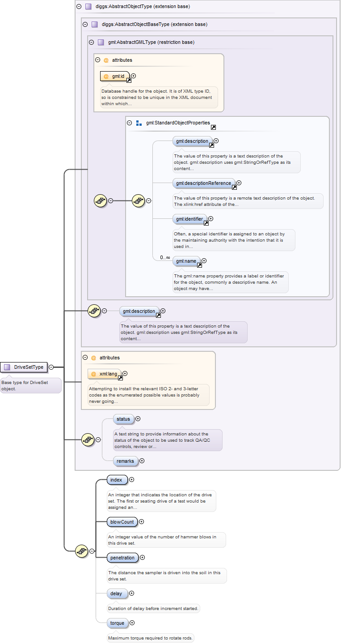Image resolution: width=341 pixels, height=644 pixels.
Task: Click the DriveSetType type icon
Action: (7, 367)
